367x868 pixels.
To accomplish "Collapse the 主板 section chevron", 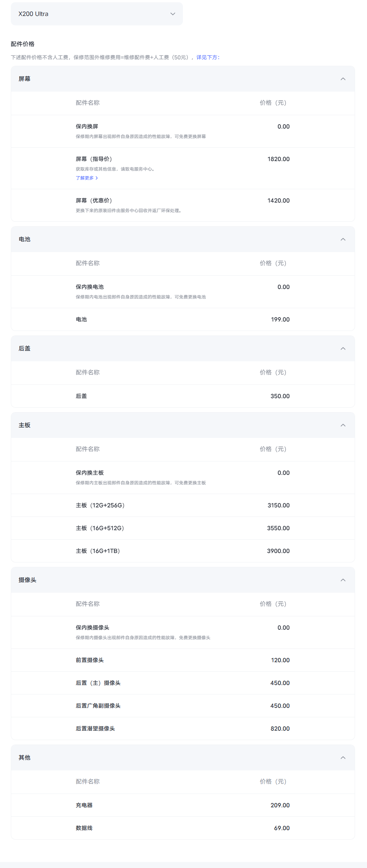I will (x=343, y=425).
